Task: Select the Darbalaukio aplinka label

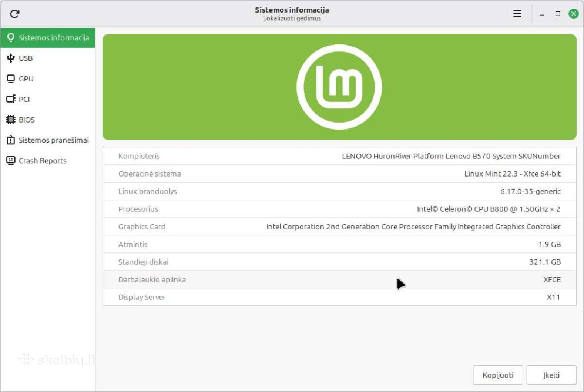Action: tap(152, 280)
